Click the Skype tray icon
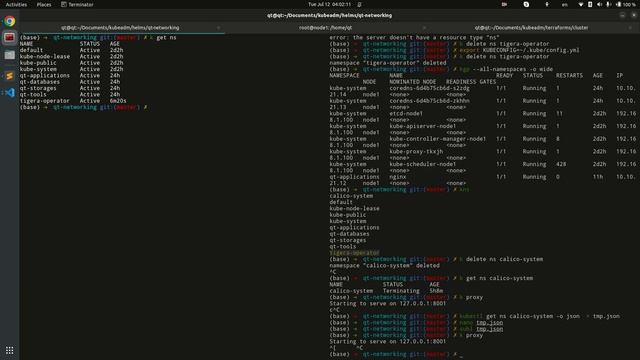This screenshot has height=360, width=640. point(526,4)
